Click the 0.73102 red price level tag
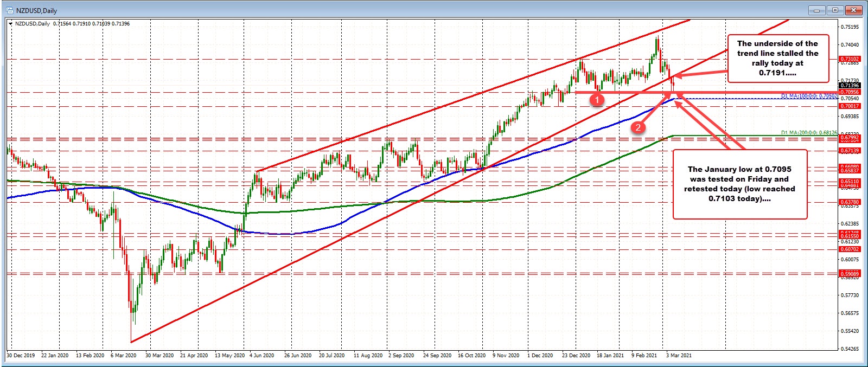 pos(850,59)
